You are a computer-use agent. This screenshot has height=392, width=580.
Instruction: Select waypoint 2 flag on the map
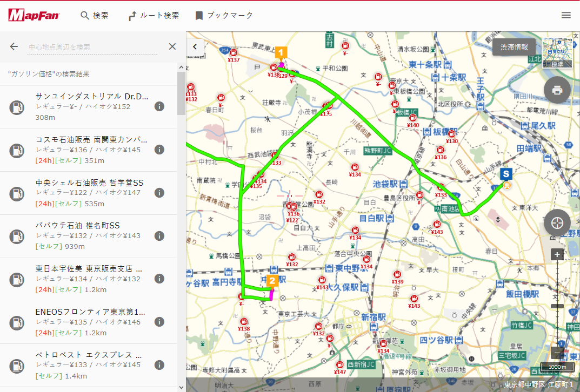[272, 281]
